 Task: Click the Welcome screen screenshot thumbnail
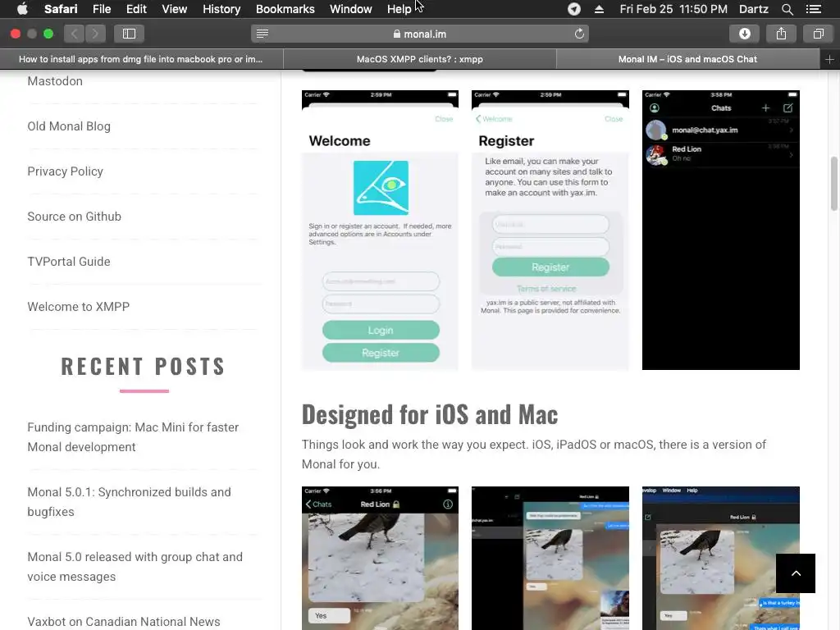pyautogui.click(x=380, y=230)
